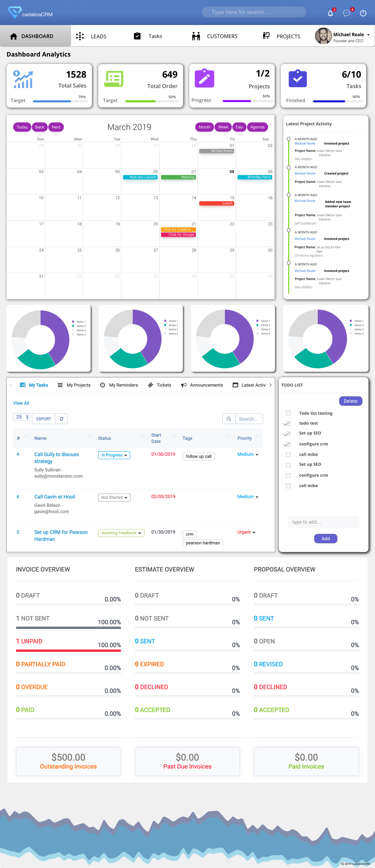Click the Total Sales target progress bar

tap(60, 101)
